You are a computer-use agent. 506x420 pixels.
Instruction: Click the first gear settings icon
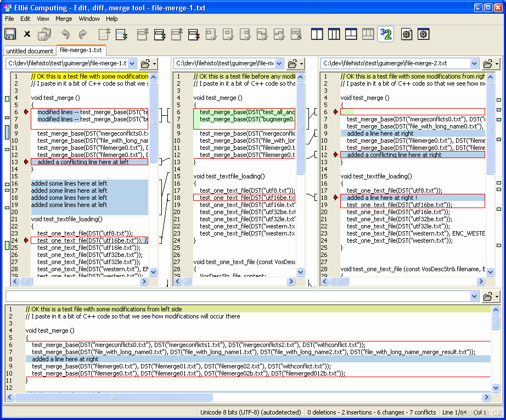[x=406, y=34]
